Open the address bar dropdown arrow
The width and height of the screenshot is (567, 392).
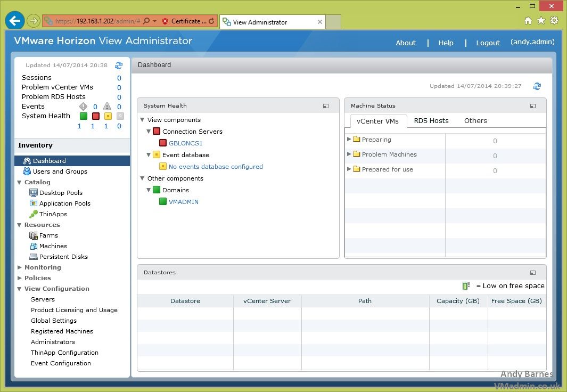tap(155, 21)
